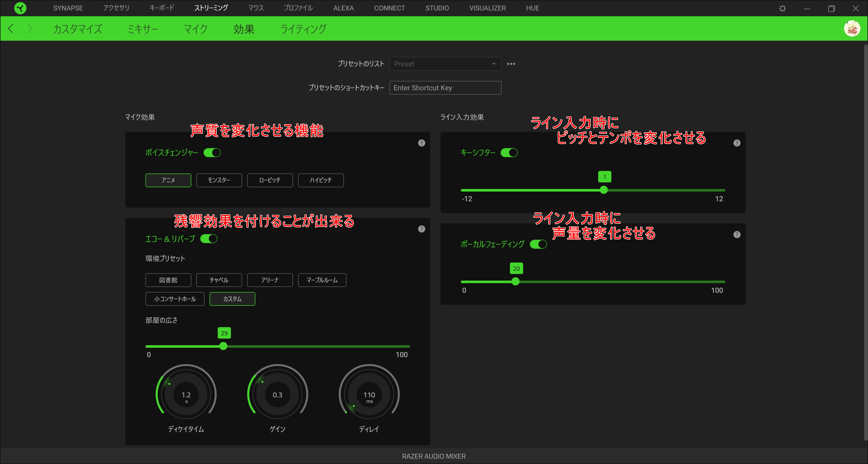Open the user profile avatar
This screenshot has height=464, width=868.
[852, 29]
